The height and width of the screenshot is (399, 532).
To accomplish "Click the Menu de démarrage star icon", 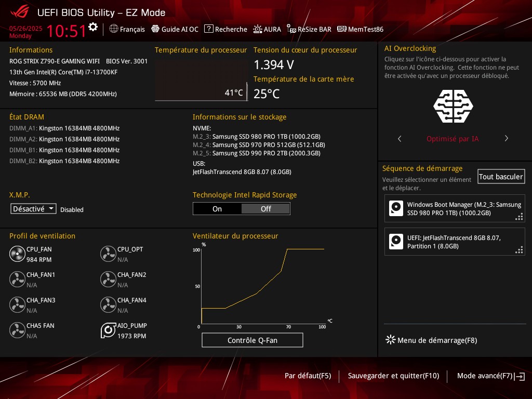I will click(391, 340).
